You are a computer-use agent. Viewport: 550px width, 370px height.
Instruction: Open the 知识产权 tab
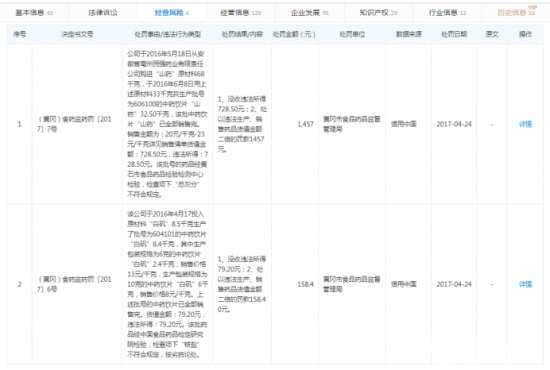378,13
